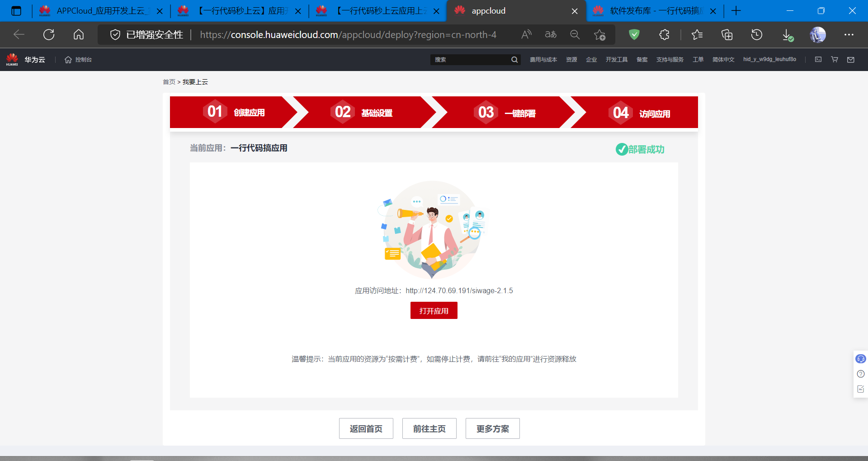Click the 返回首页 button
The width and height of the screenshot is (868, 461).
366,428
